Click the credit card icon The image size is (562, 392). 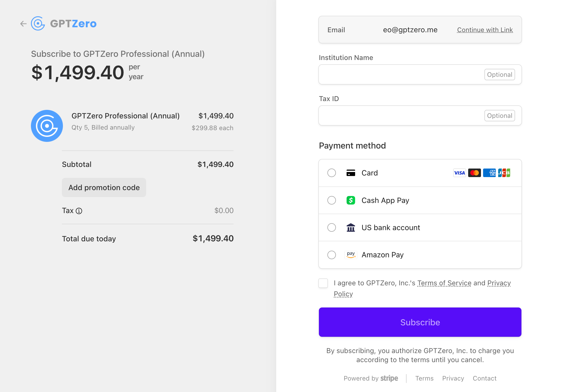351,173
